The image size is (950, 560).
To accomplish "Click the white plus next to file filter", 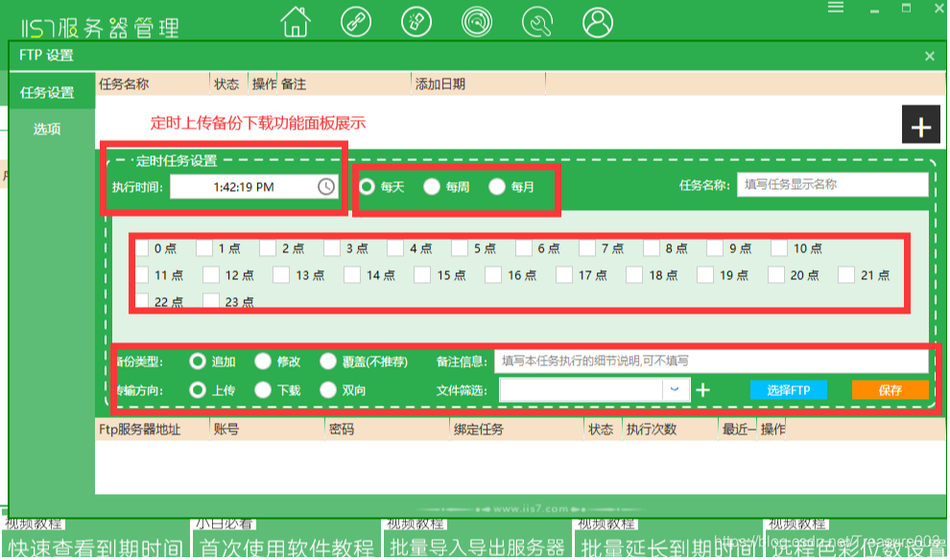I will pyautogui.click(x=702, y=390).
